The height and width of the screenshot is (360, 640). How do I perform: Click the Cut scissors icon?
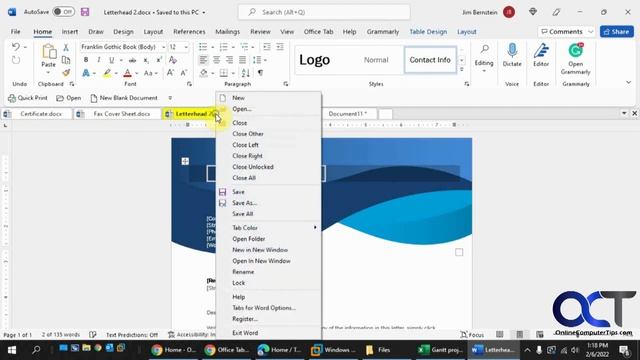click(66, 48)
